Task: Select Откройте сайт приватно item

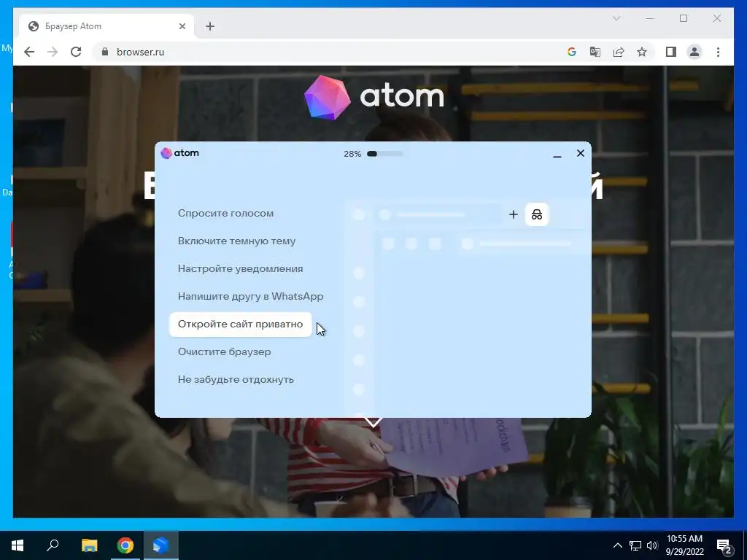Action: pos(241,324)
